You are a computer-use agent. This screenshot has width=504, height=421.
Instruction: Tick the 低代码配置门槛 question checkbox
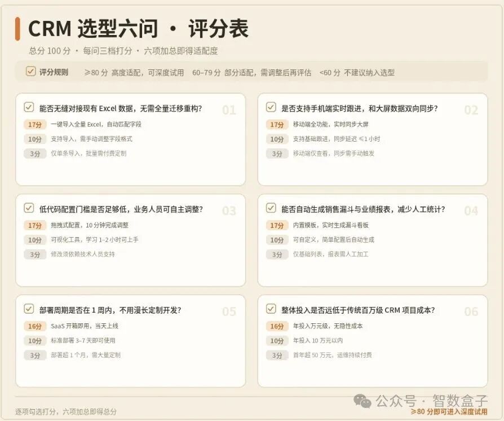[29, 208]
